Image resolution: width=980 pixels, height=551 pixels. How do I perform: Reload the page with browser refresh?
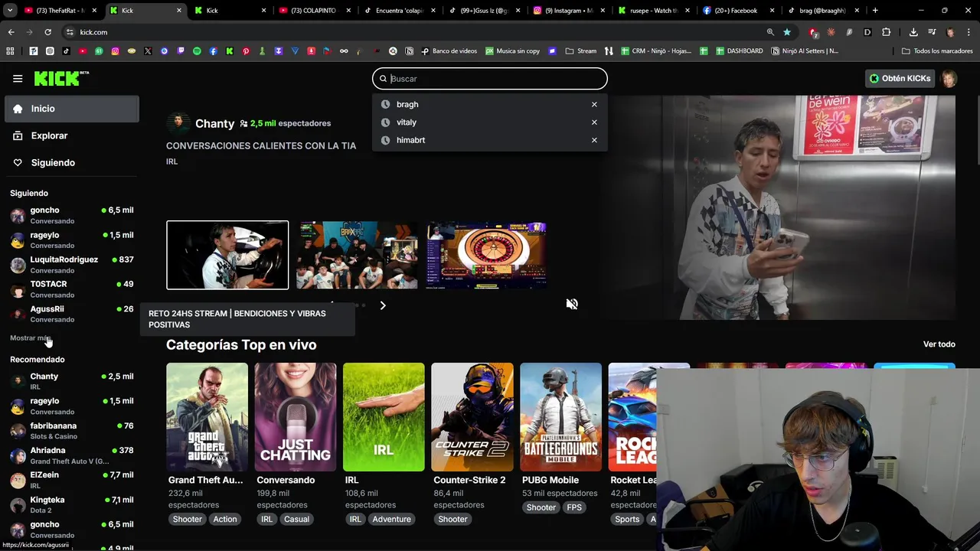47,32
